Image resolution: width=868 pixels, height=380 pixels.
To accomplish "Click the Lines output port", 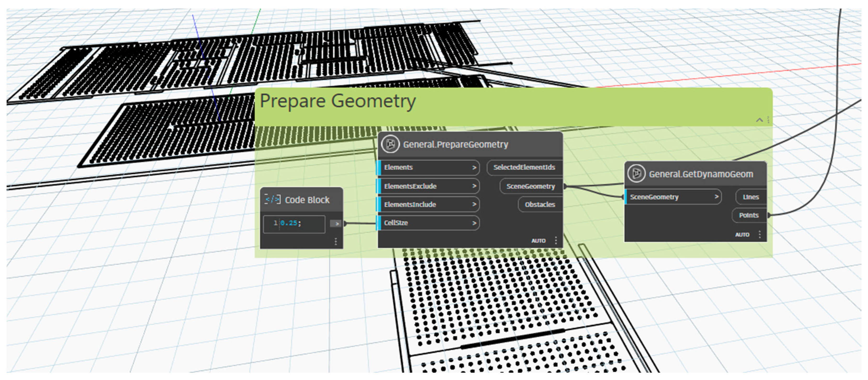I will [751, 197].
